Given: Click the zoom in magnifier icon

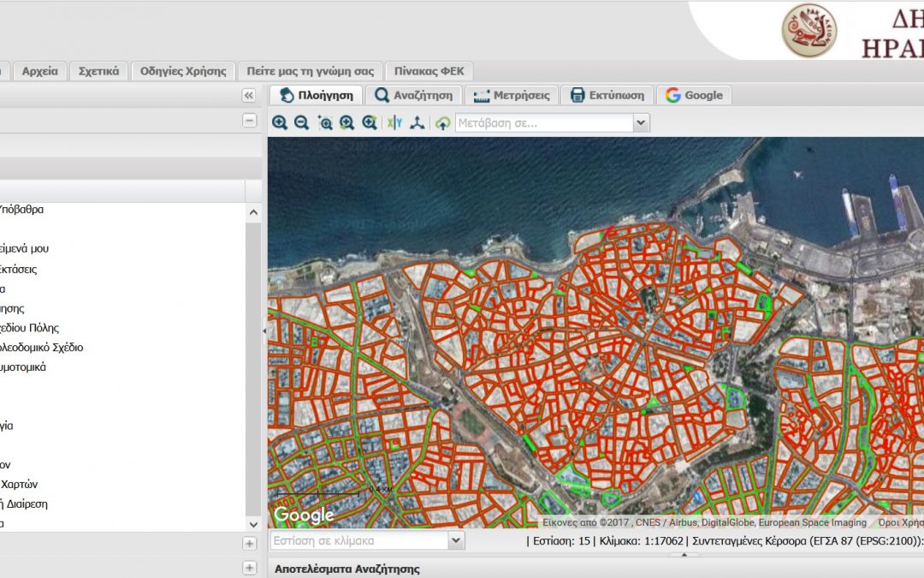Looking at the screenshot, I should (279, 122).
